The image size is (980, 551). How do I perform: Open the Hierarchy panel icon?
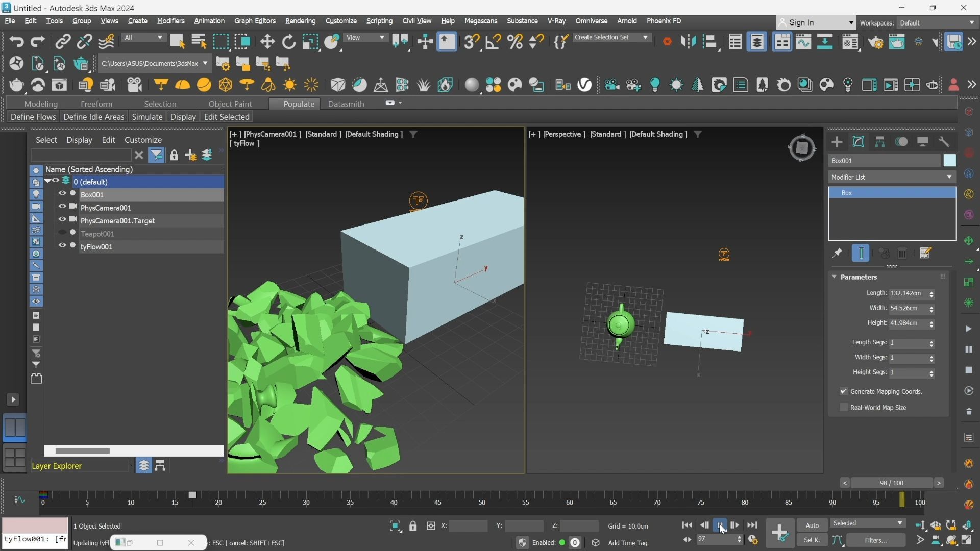[880, 142]
